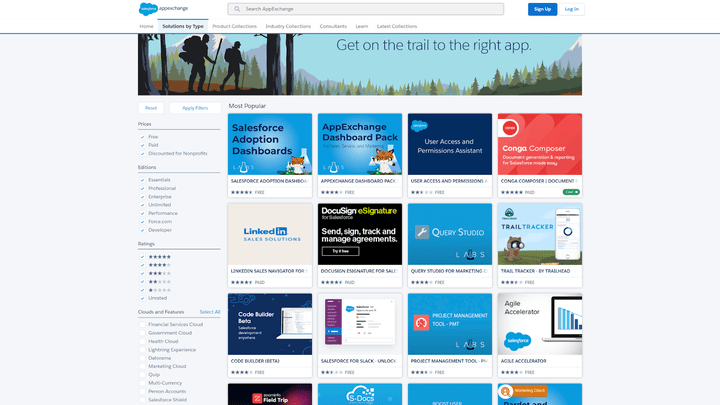
Task: Uncheck the Paid price checkbox
Action: point(142,145)
